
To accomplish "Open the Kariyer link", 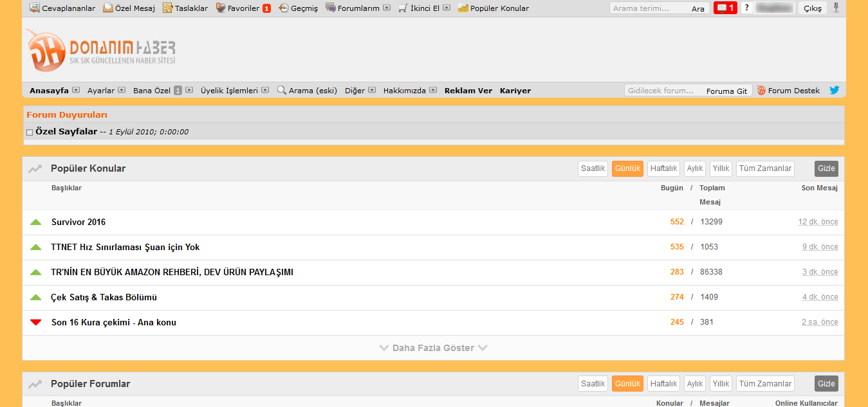I will click(515, 91).
